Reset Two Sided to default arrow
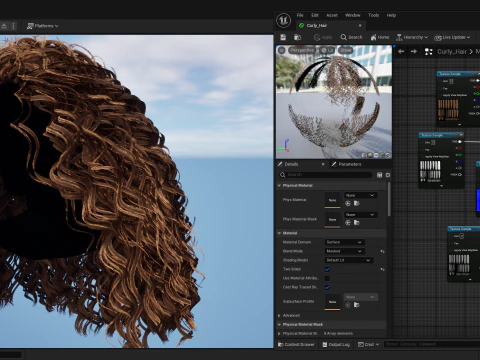Viewport: 480px width, 360px height. click(382, 269)
